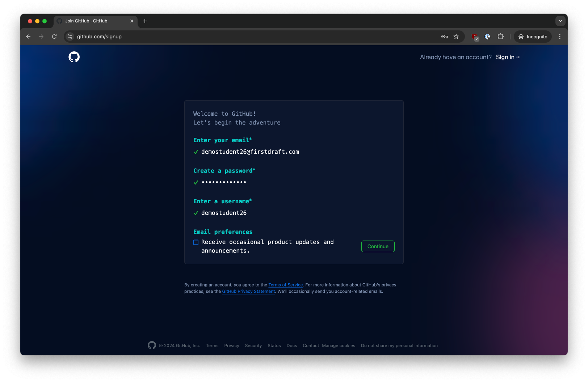
Task: Click the browser forward arrow
Action: click(x=41, y=37)
